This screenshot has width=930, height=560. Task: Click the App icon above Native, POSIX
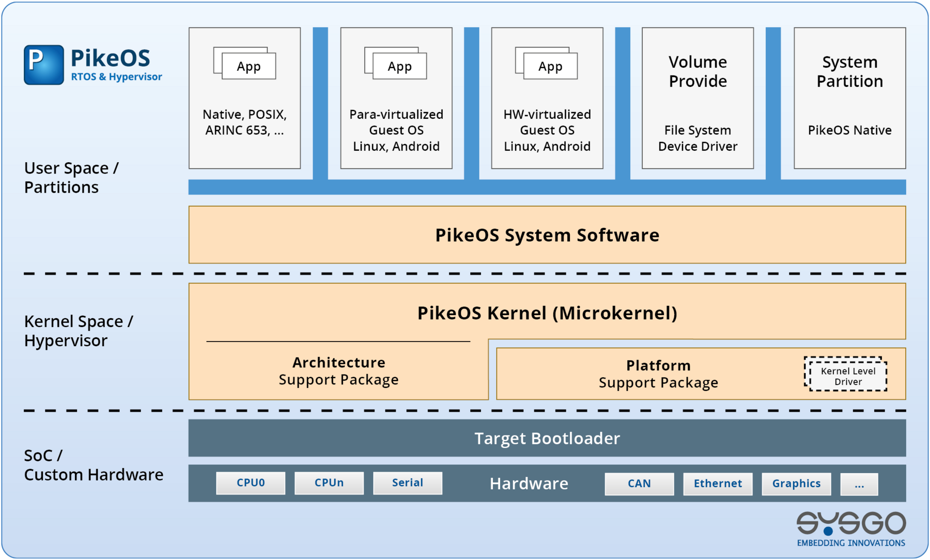(248, 66)
